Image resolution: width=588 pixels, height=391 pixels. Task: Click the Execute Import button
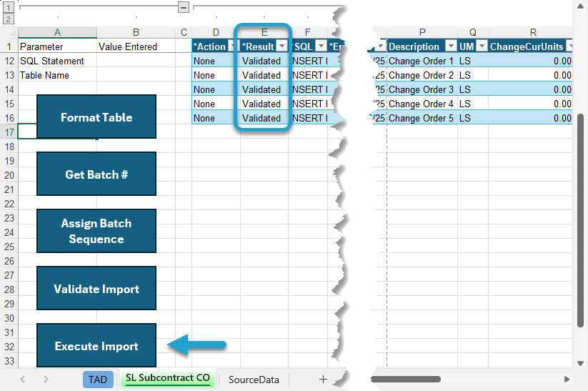click(x=96, y=345)
